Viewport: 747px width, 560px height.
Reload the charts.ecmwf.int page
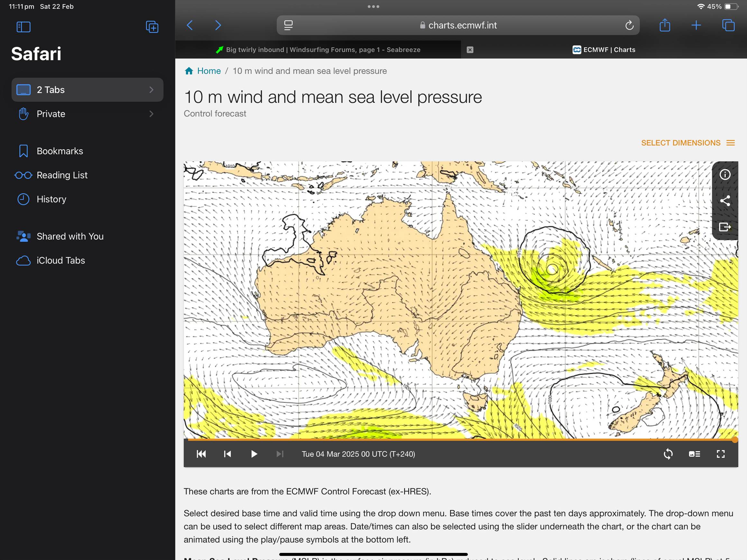pos(629,25)
